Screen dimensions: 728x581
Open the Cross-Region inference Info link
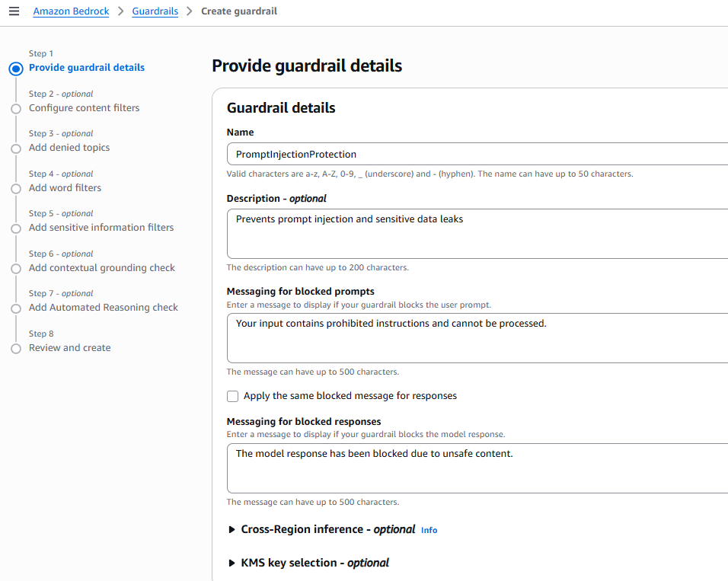[429, 531]
